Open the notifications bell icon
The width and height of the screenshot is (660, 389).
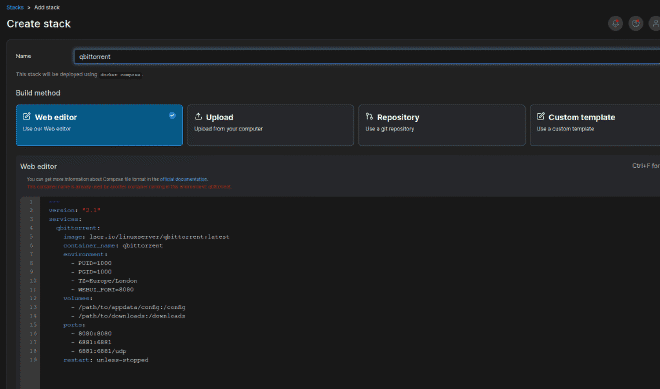pyautogui.click(x=615, y=24)
